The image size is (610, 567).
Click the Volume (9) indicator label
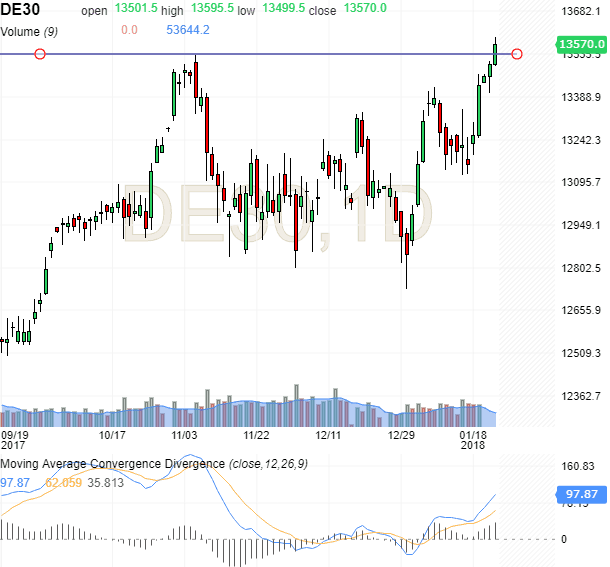(x=29, y=30)
